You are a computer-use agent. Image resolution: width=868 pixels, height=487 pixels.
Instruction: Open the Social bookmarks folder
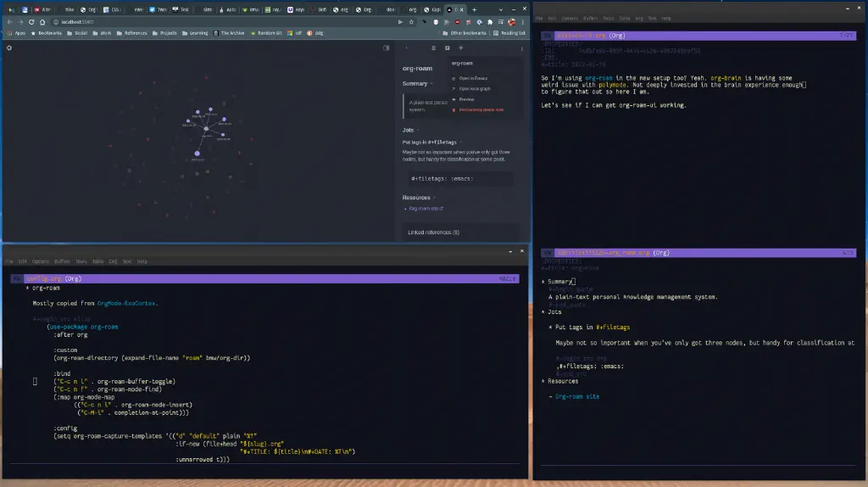pos(77,33)
